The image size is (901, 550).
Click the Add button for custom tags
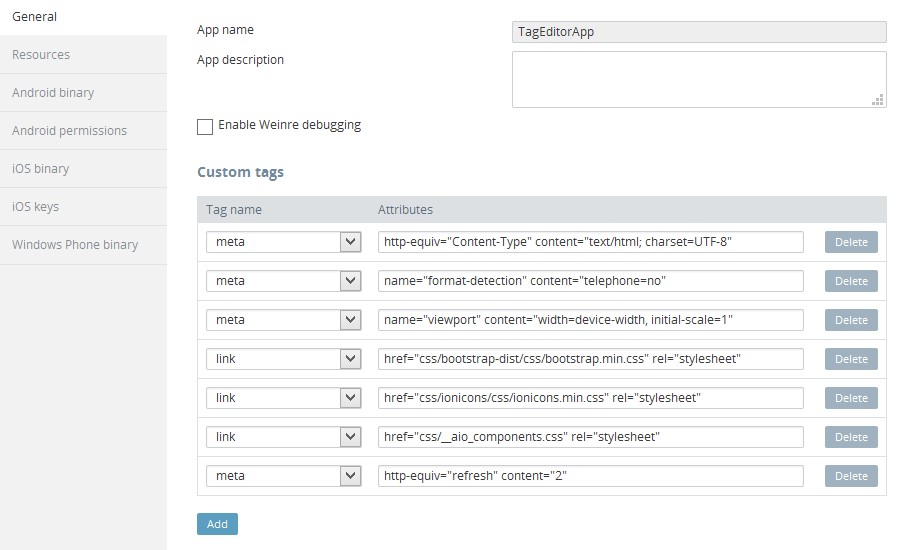pyautogui.click(x=217, y=524)
